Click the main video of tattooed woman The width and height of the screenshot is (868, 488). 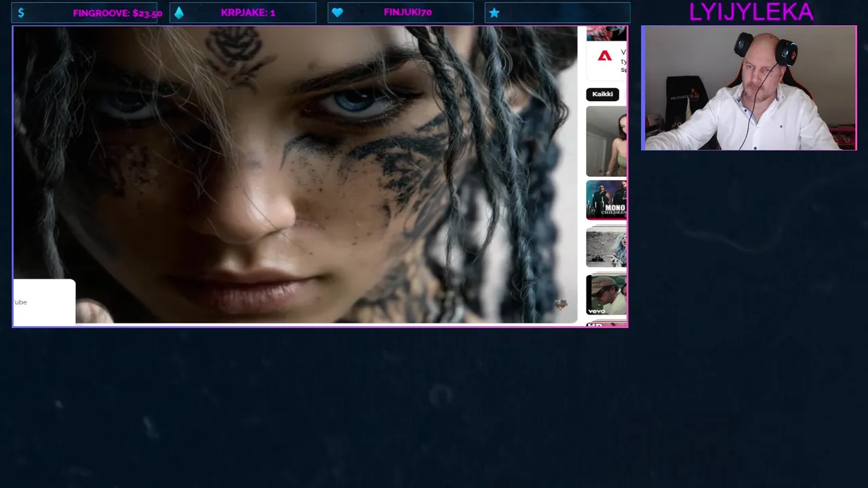coord(295,175)
